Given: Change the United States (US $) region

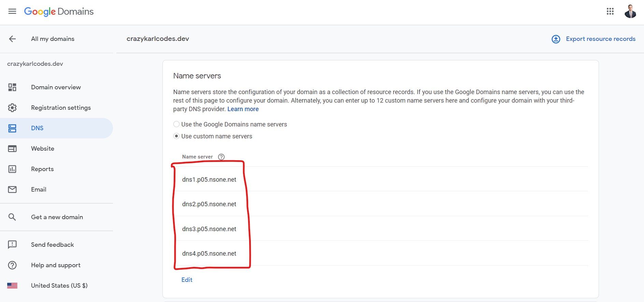Looking at the screenshot, I should tap(59, 286).
